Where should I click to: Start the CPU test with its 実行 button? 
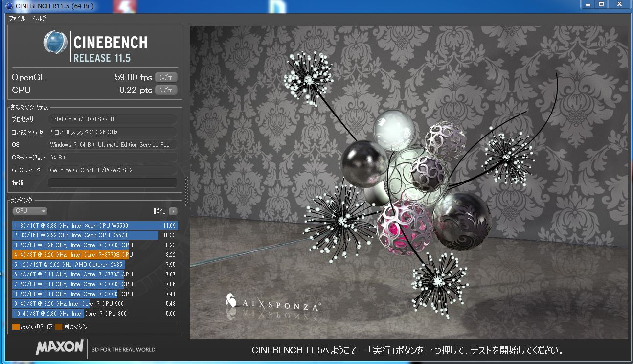click(x=166, y=90)
